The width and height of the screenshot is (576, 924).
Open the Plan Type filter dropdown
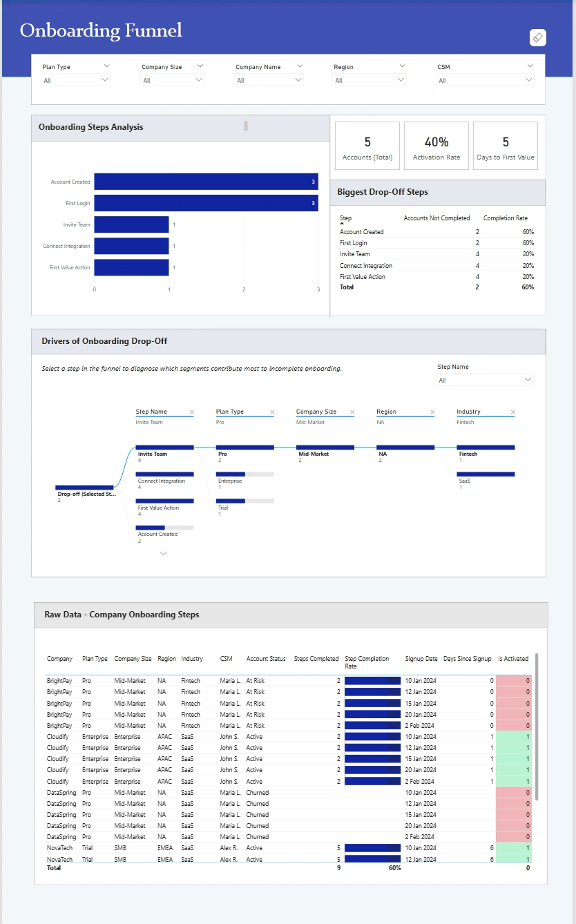pyautogui.click(x=76, y=80)
